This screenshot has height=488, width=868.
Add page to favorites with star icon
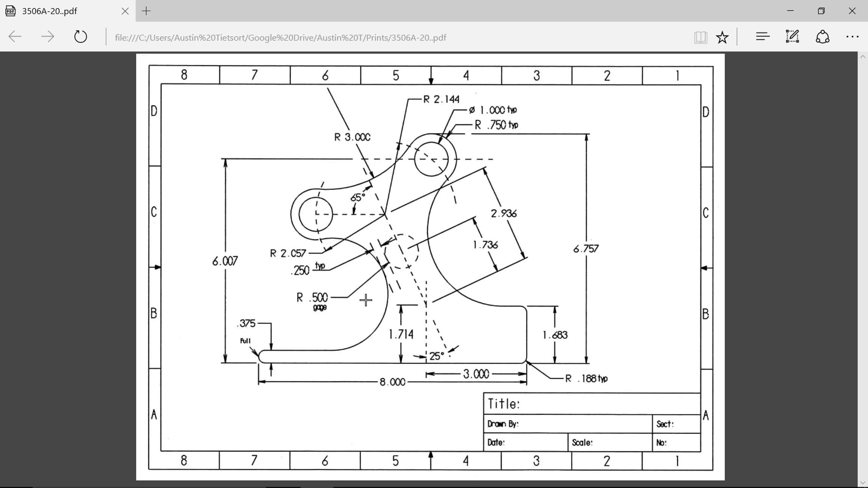tap(722, 37)
